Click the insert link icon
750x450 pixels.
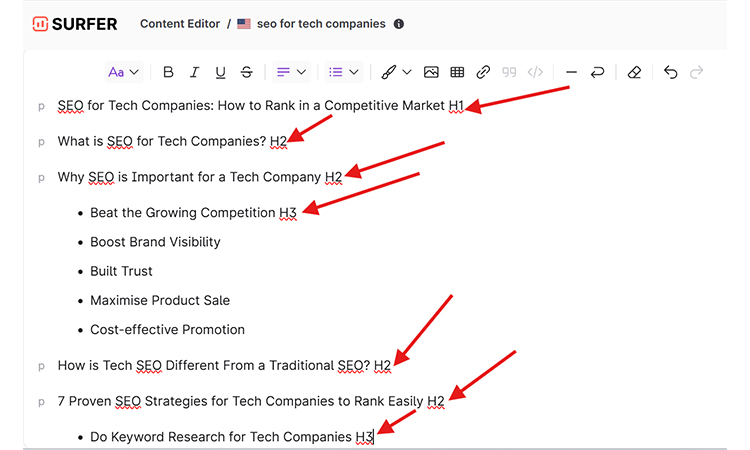point(483,72)
